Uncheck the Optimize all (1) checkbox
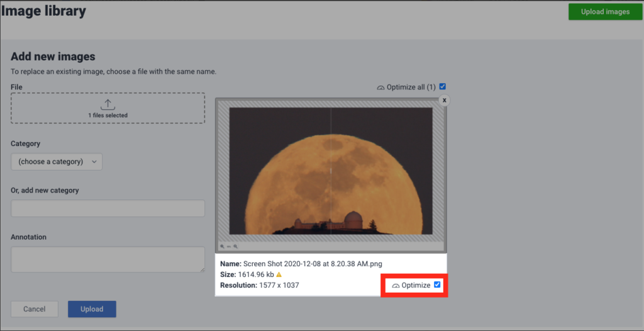The width and height of the screenshot is (644, 331). (443, 87)
